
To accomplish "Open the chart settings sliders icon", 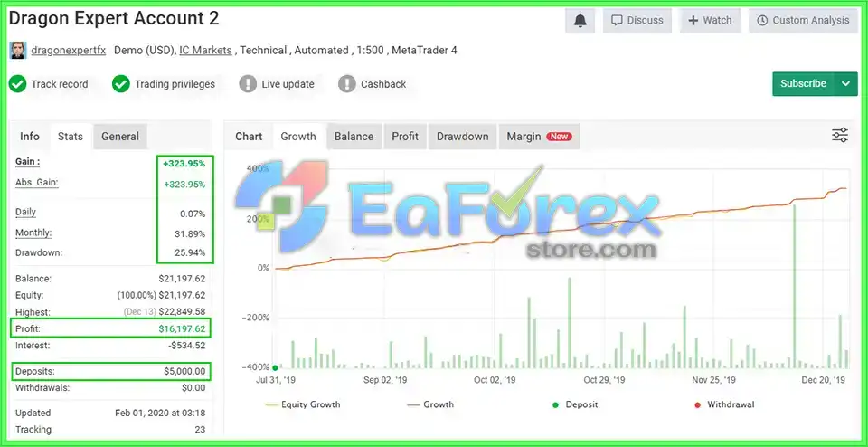I will pos(840,135).
